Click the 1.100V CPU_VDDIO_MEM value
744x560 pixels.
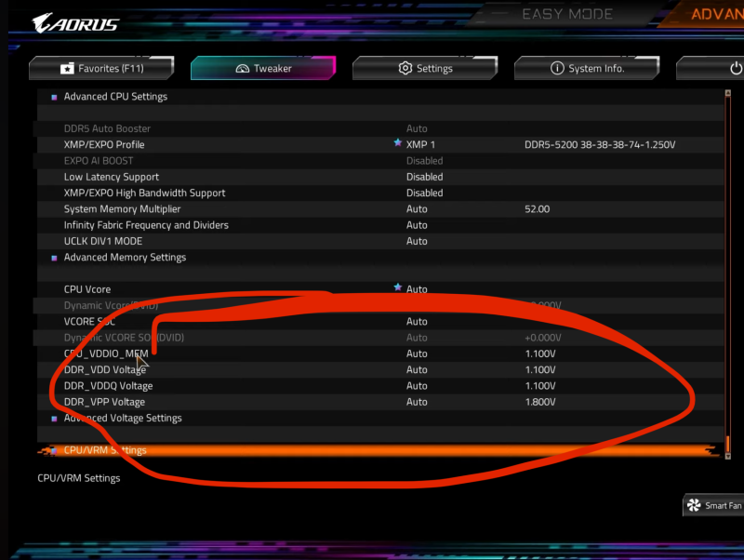pyautogui.click(x=540, y=354)
